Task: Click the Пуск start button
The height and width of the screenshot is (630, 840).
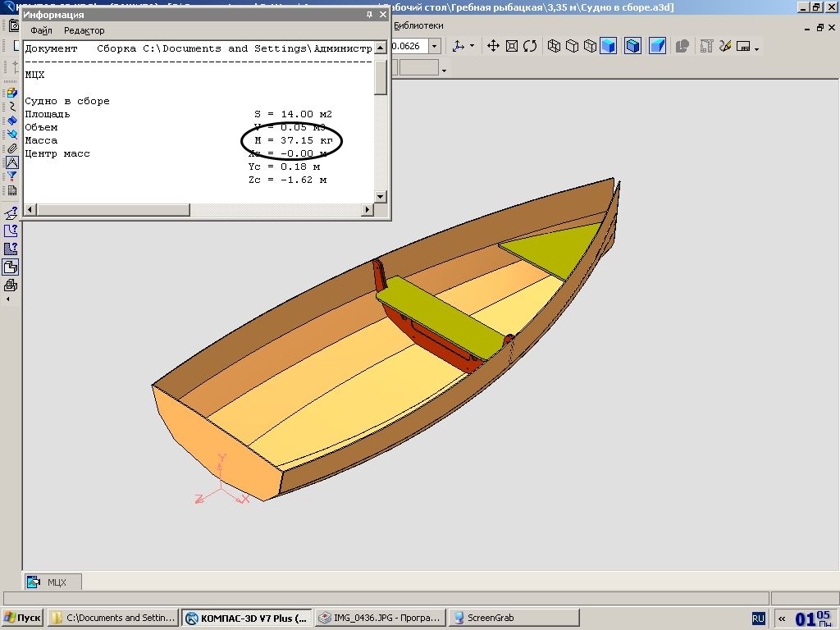Action: pos(23,618)
